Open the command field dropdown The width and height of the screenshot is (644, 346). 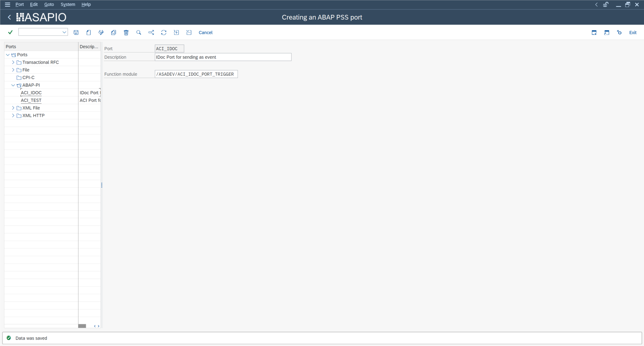coord(64,32)
